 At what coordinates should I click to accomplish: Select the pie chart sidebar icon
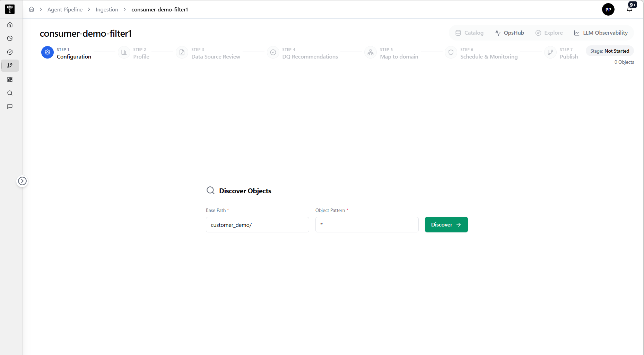(10, 38)
